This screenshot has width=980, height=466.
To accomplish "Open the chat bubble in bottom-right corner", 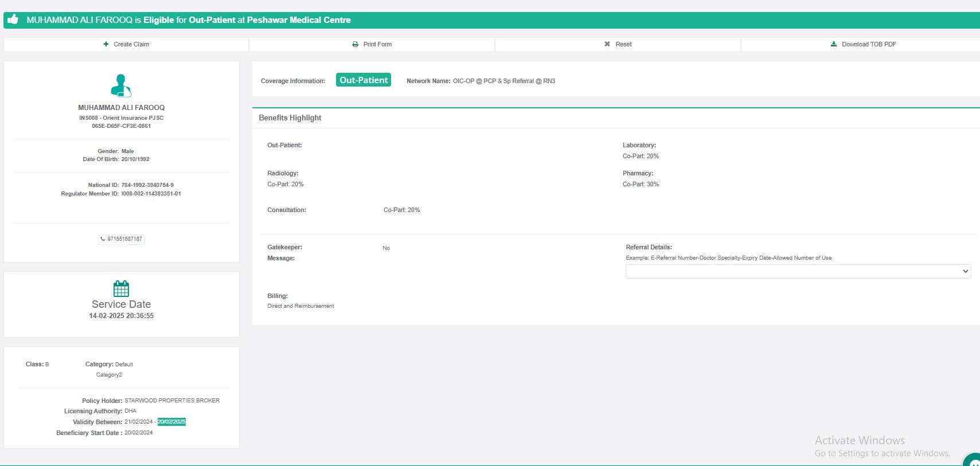I will pyautogui.click(x=973, y=461).
